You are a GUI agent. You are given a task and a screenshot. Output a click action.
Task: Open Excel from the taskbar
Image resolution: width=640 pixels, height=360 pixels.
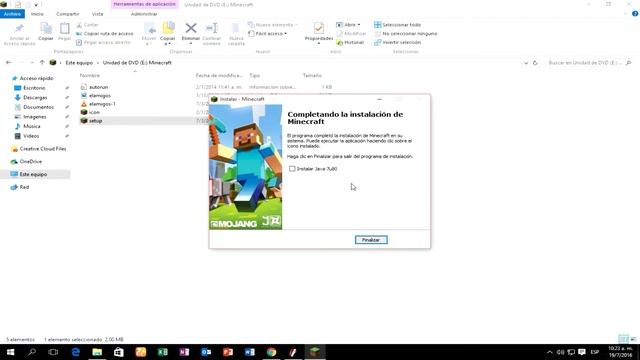(x=162, y=352)
